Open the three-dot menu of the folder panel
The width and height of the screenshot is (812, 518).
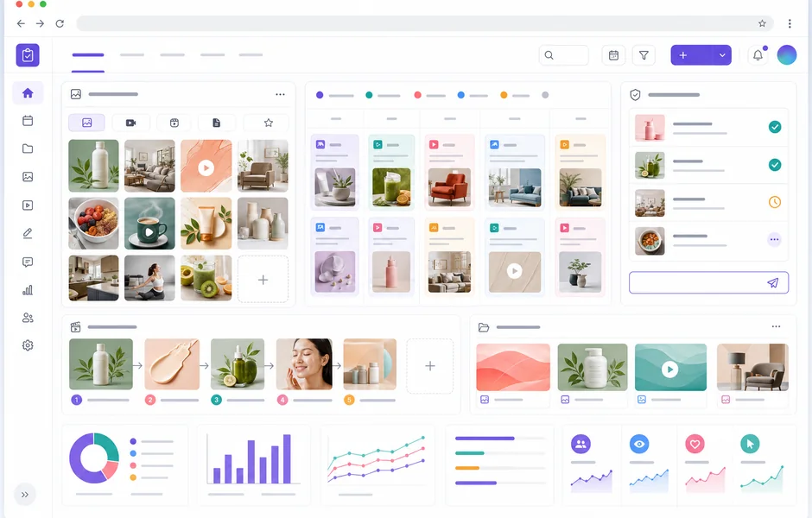click(776, 326)
